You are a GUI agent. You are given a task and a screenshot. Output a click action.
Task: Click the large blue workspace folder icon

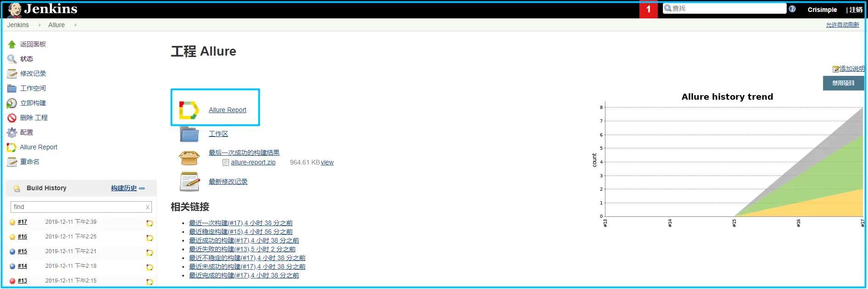[189, 134]
